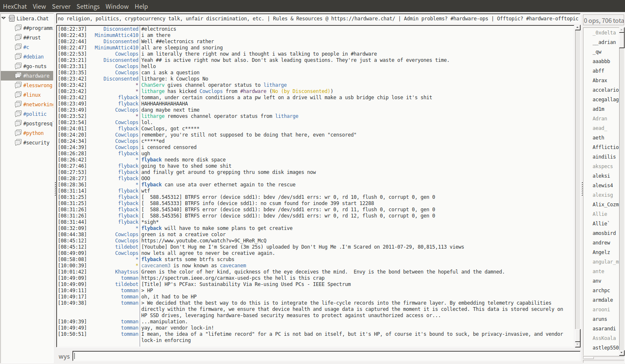
Task: Click the #linux channel icon
Action: pyautogui.click(x=18, y=95)
